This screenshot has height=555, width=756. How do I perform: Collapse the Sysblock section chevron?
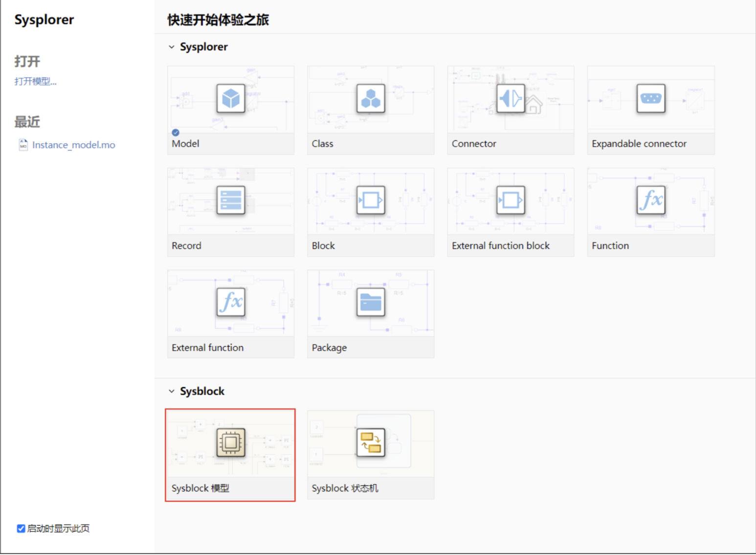click(x=172, y=391)
